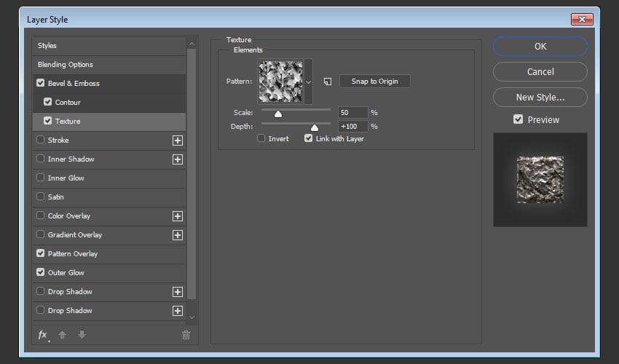Click the Scale percentage input field
The image size is (619, 364).
(x=353, y=113)
